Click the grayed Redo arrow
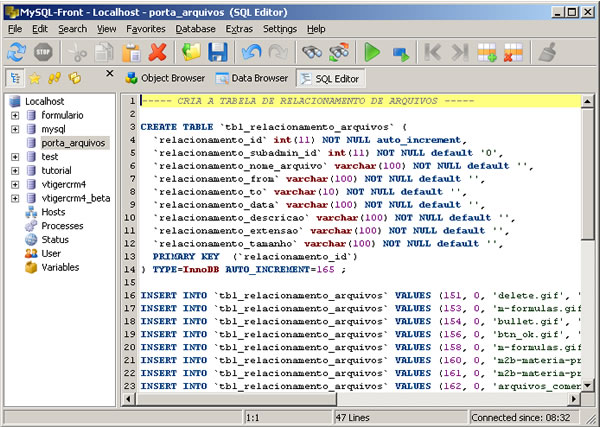This screenshot has width=600, height=427. (278, 52)
